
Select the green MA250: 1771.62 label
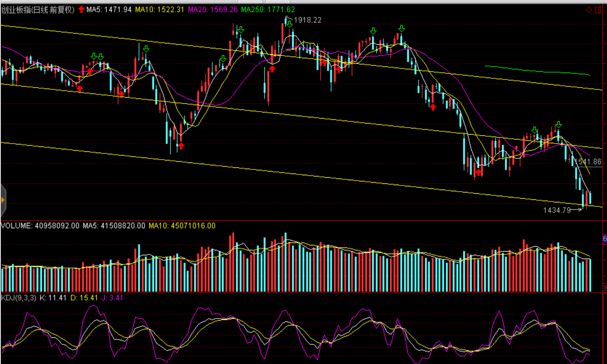(268, 9)
